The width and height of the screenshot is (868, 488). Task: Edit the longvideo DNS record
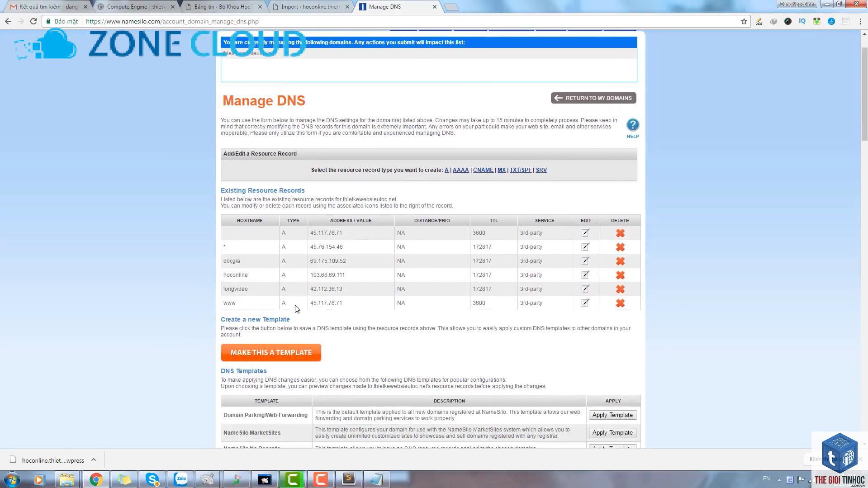(x=585, y=289)
